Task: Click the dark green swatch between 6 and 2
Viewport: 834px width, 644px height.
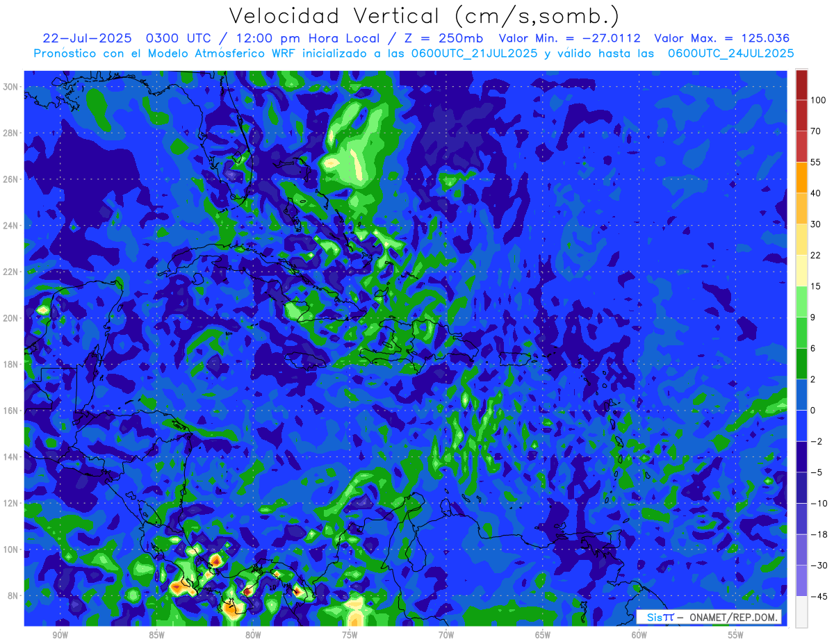Action: click(x=801, y=363)
